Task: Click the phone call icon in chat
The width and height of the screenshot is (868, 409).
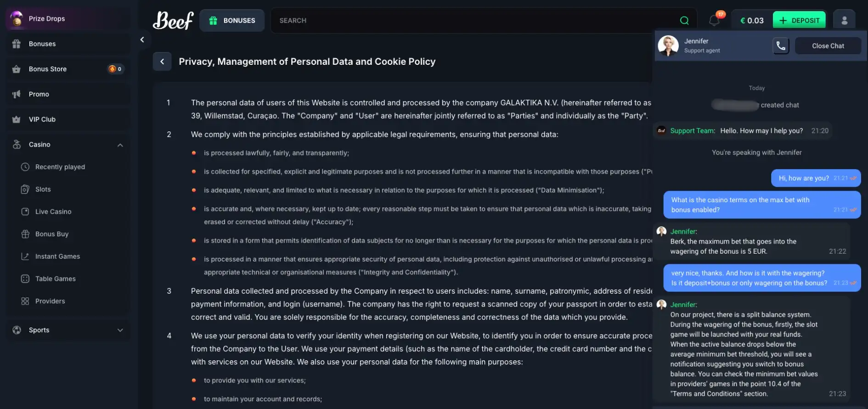Action: (x=781, y=45)
